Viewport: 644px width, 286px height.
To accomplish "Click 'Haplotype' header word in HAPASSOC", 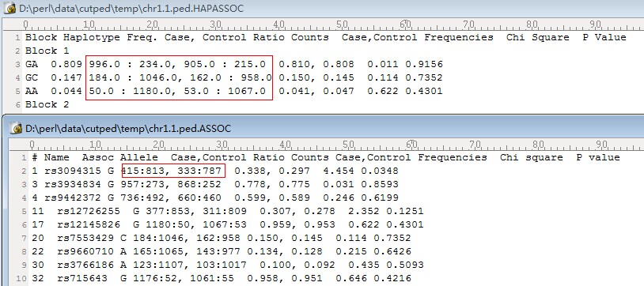I will 92,37.
